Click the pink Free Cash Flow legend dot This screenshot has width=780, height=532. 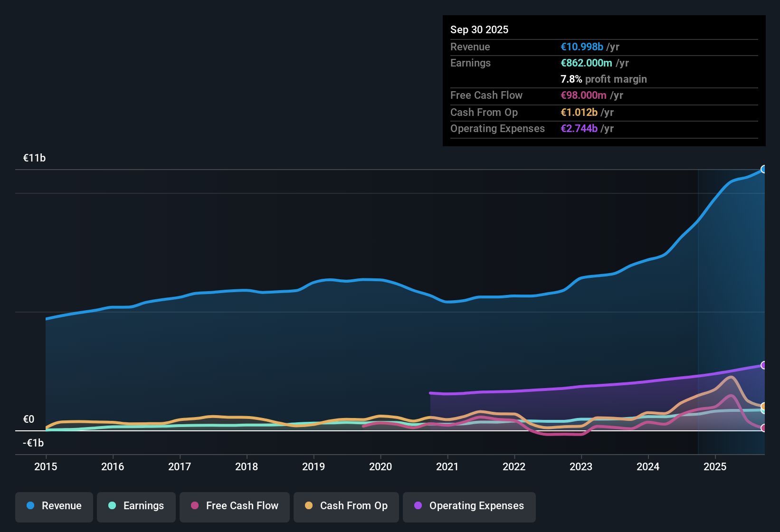(195, 506)
